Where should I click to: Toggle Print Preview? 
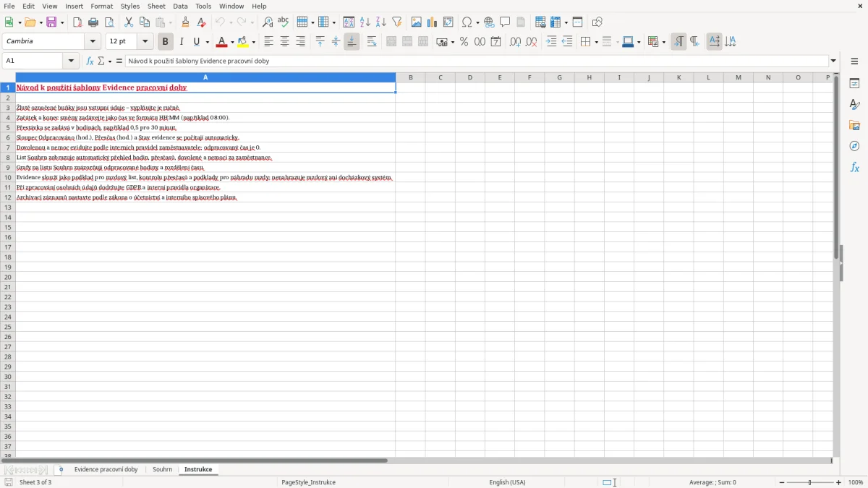click(109, 22)
